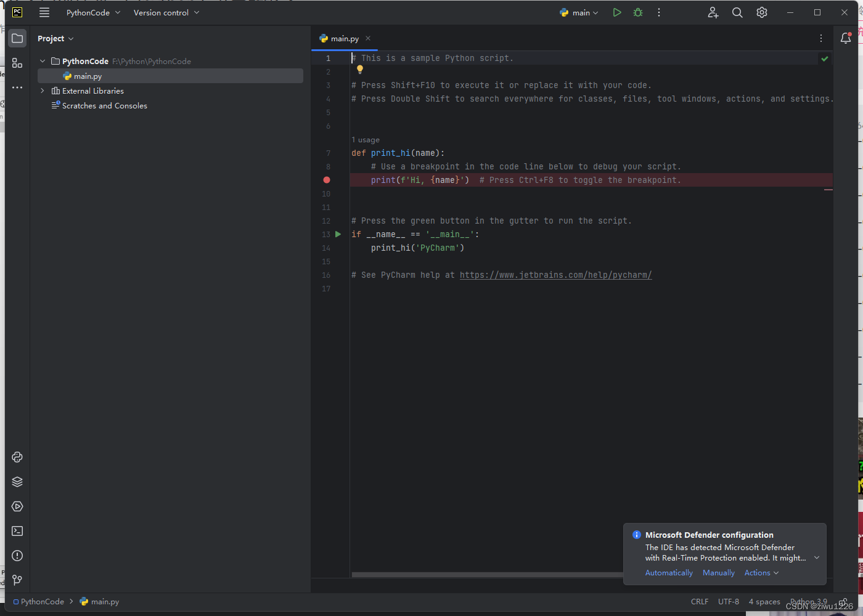Open the Project view dropdown
The width and height of the screenshot is (863, 616).
tap(55, 38)
